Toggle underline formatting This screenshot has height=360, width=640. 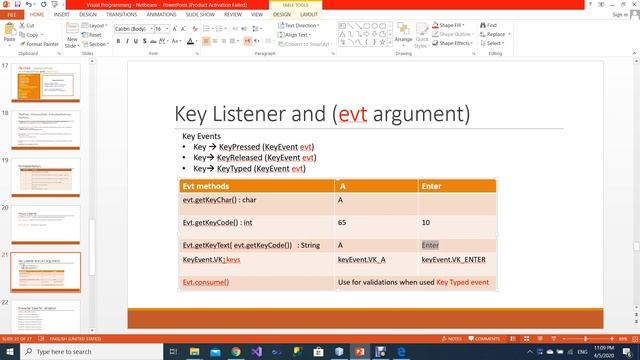(136, 41)
